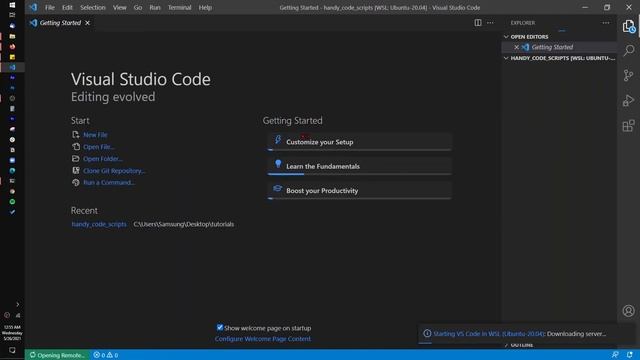Collapse the HANDY_CODE_SCRIPTS folder section
Image resolution: width=640 pixels, height=360 pixels.
(506, 58)
